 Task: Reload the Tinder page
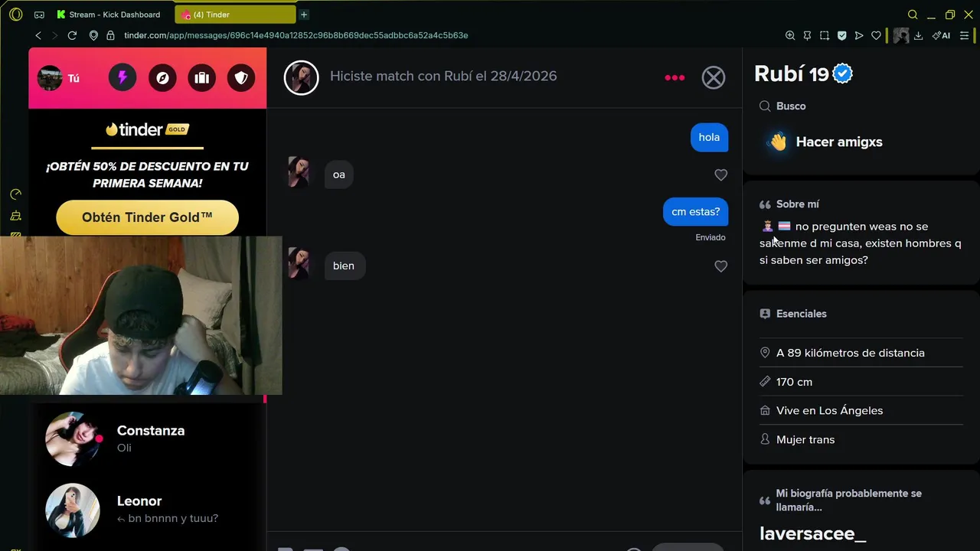pos(72,35)
